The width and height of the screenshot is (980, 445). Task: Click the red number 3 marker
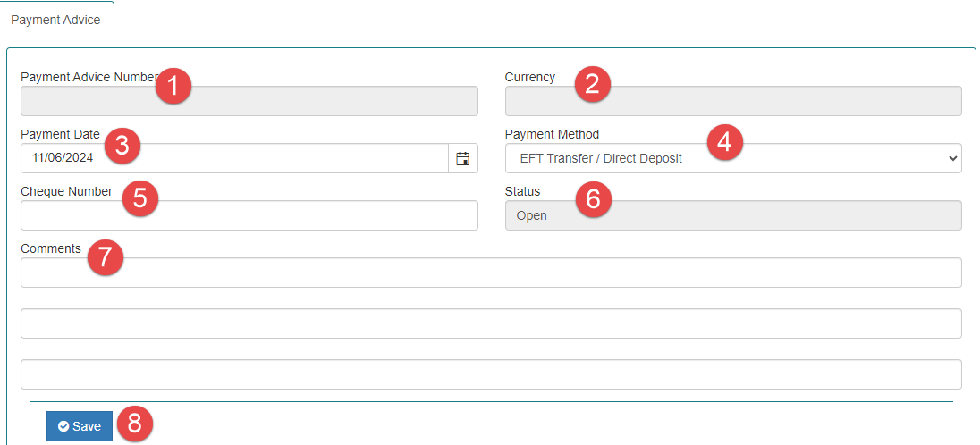click(x=122, y=145)
